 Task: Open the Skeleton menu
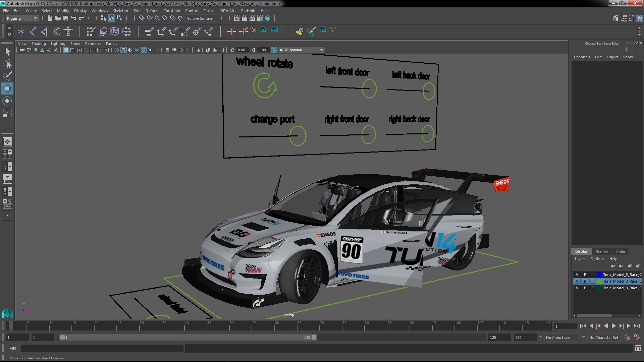[120, 11]
